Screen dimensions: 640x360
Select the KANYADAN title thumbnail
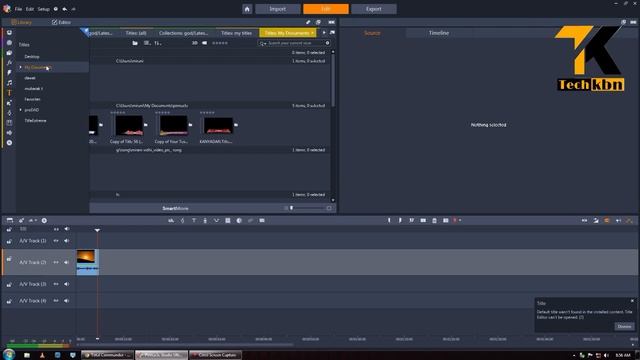pyautogui.click(x=218, y=126)
